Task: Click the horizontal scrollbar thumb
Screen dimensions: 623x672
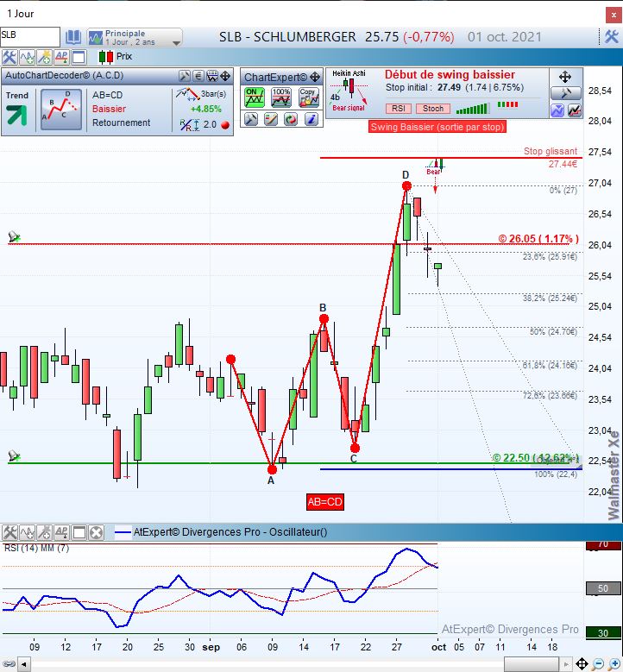Action: [x=532, y=664]
